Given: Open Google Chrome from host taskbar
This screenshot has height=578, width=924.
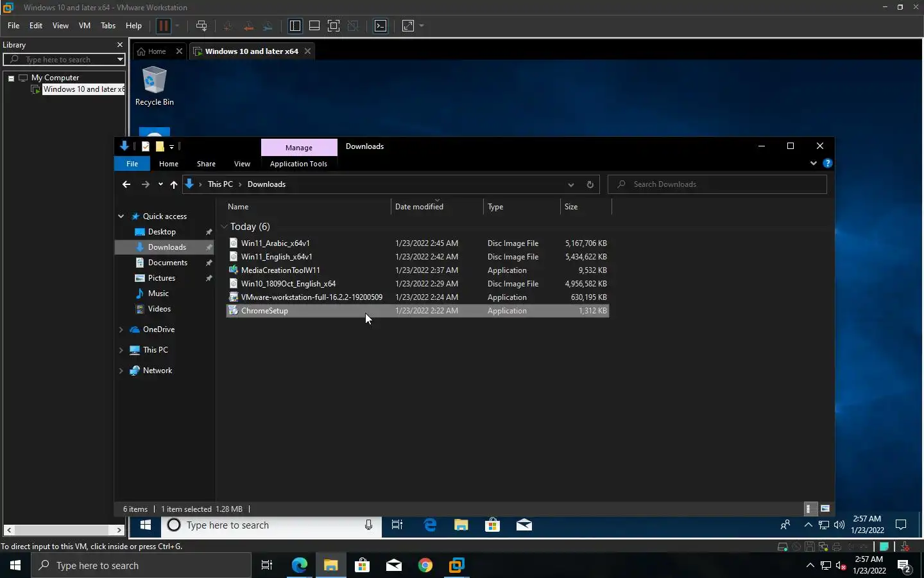Looking at the screenshot, I should (x=425, y=566).
